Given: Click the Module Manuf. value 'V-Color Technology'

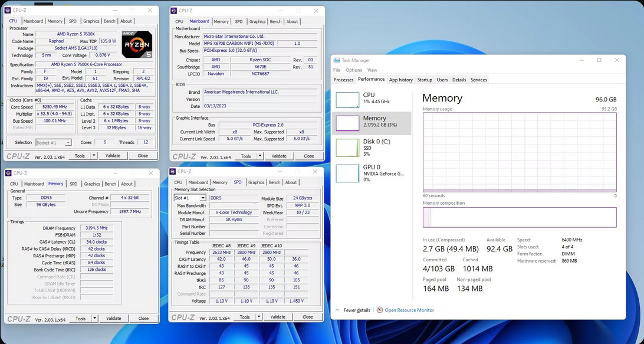Looking at the screenshot, I should (234, 212).
